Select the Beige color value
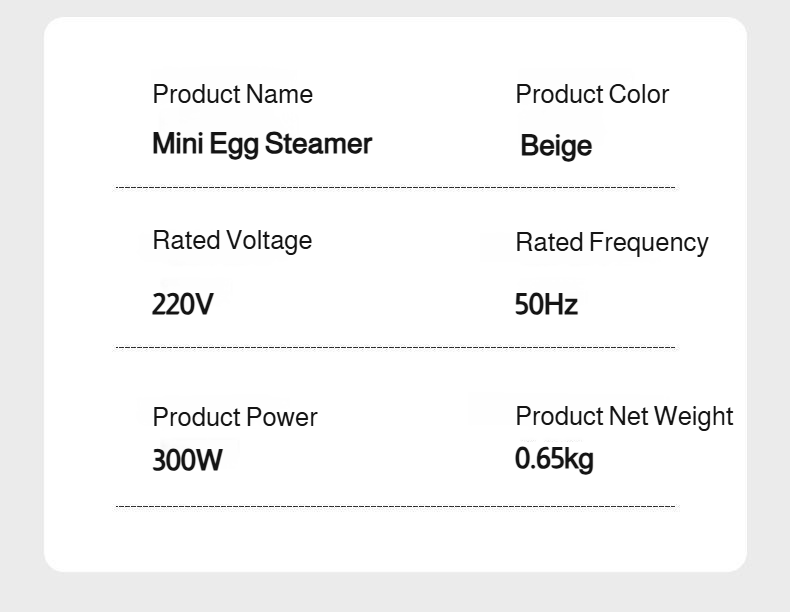Image resolution: width=790 pixels, height=612 pixels. [x=556, y=146]
